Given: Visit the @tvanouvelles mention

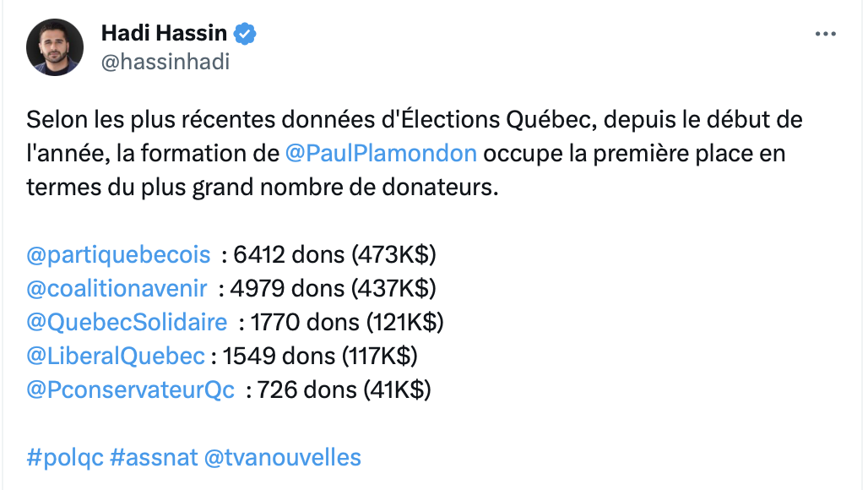Looking at the screenshot, I should (x=283, y=457).
